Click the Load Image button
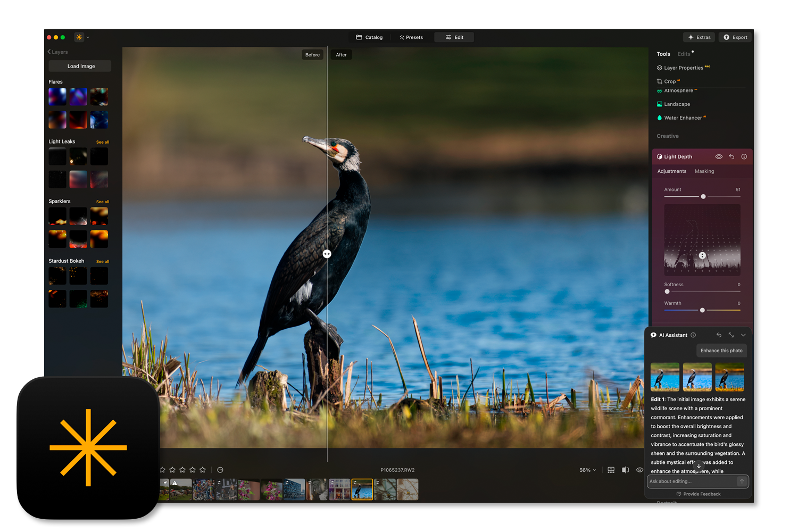The width and height of the screenshot is (798, 532). pyautogui.click(x=80, y=66)
